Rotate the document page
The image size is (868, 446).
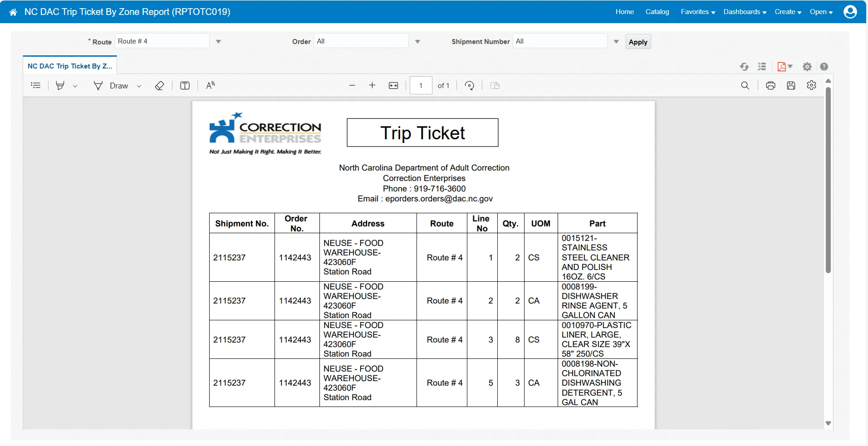tap(470, 86)
